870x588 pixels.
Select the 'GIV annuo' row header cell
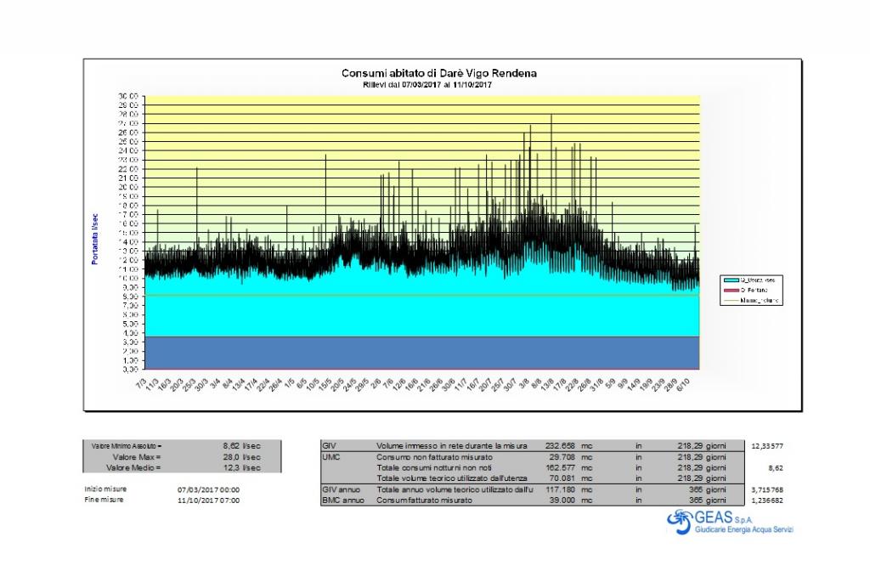pos(341,489)
